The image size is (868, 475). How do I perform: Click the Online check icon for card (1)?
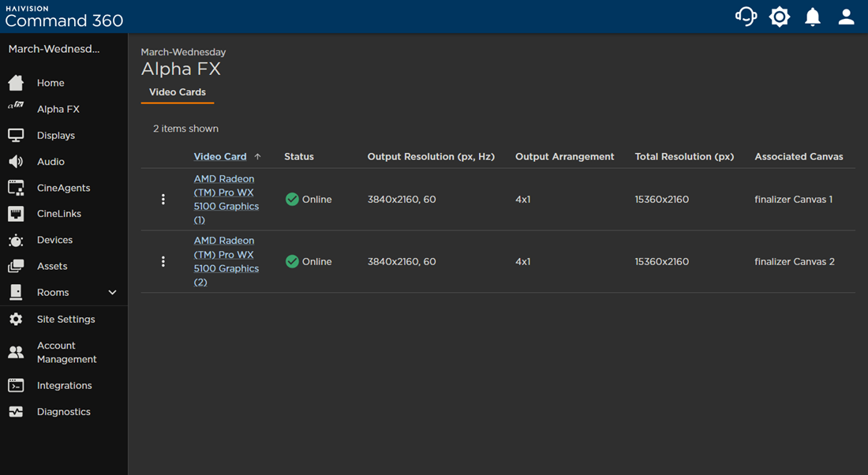[x=292, y=200]
